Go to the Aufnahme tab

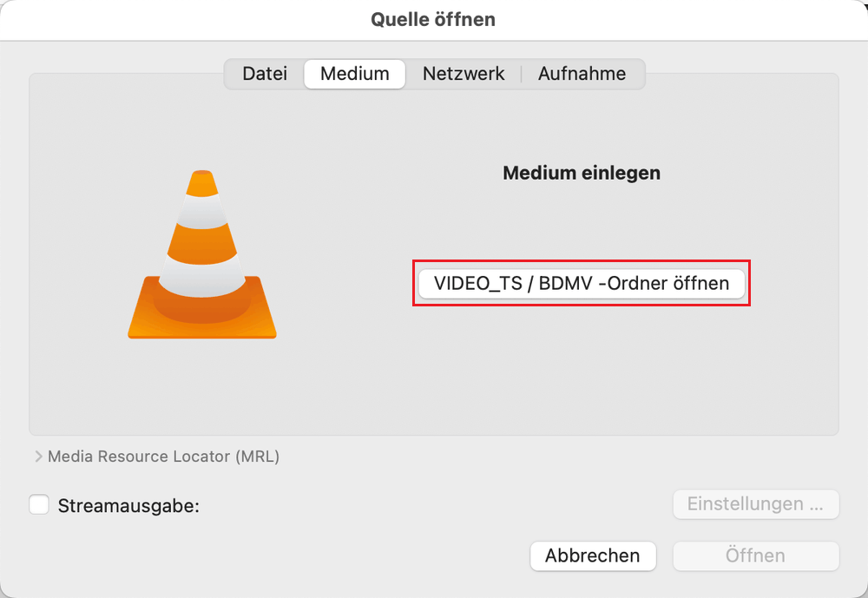pos(582,74)
